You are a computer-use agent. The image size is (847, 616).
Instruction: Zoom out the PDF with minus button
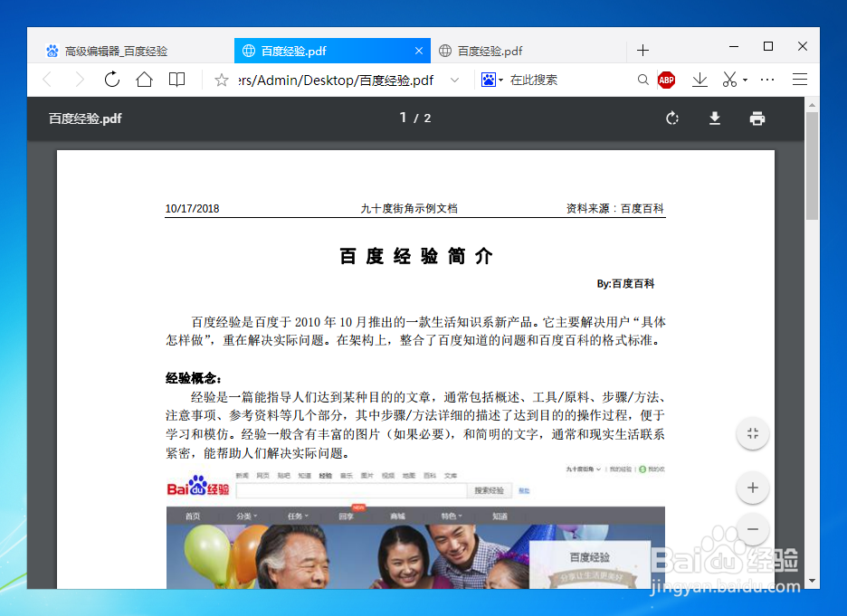click(753, 529)
